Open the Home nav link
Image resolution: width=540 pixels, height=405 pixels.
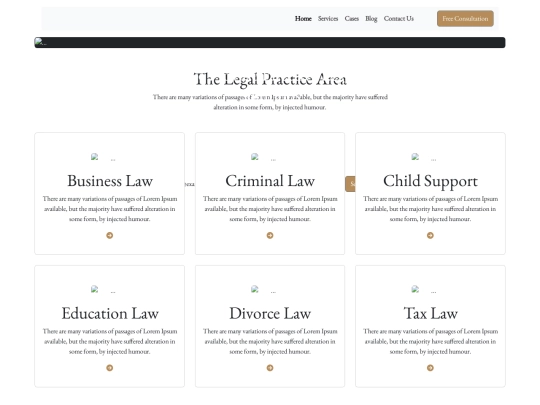[303, 19]
